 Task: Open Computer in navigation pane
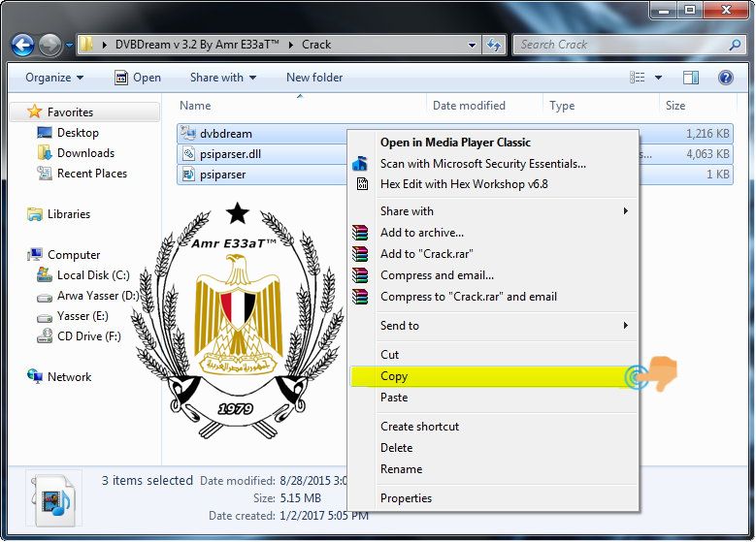[74, 255]
